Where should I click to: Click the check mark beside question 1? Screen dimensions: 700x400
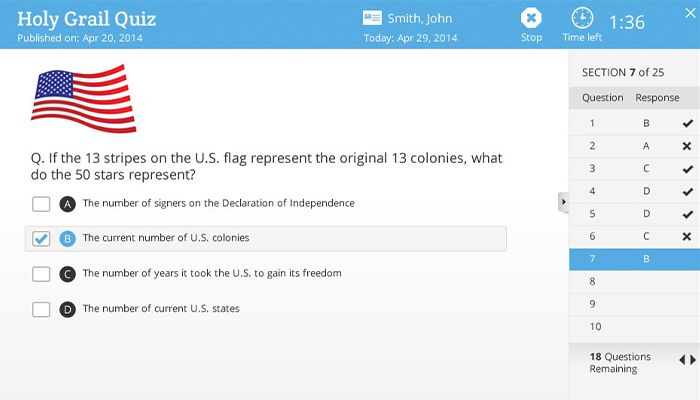pyautogui.click(x=686, y=123)
